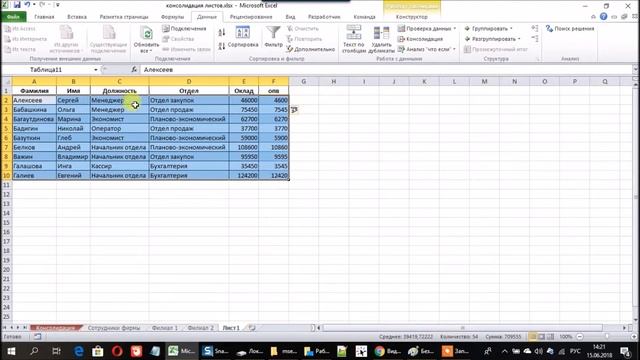Switch to Review (Рецензирование) ribbon tab
The image size is (640, 360).
pos(251,17)
